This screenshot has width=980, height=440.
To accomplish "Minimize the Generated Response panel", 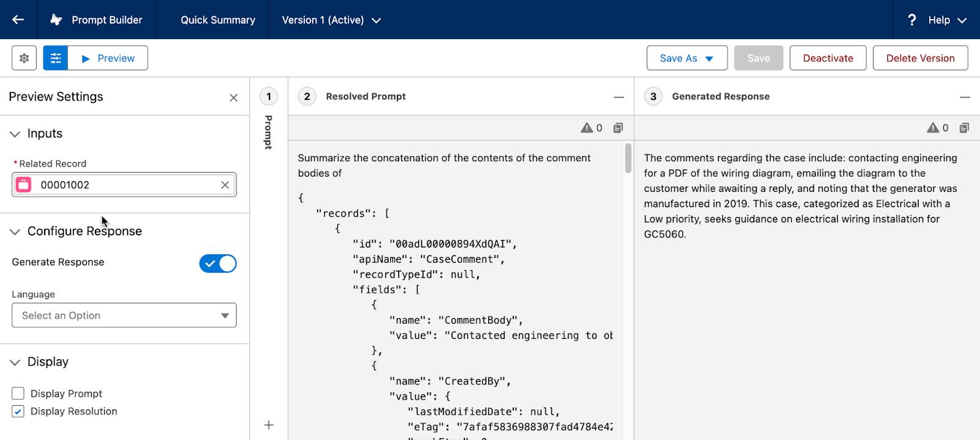I will pyautogui.click(x=965, y=97).
